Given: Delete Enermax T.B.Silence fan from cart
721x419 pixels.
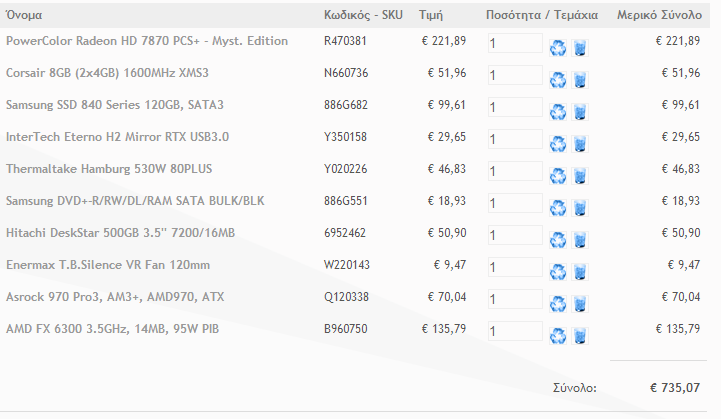Looking at the screenshot, I should (580, 272).
